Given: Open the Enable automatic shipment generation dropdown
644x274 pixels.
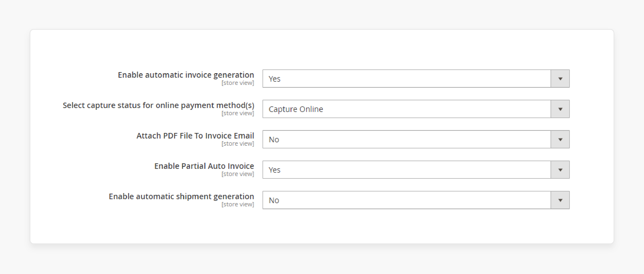Looking at the screenshot, I should [x=416, y=200].
